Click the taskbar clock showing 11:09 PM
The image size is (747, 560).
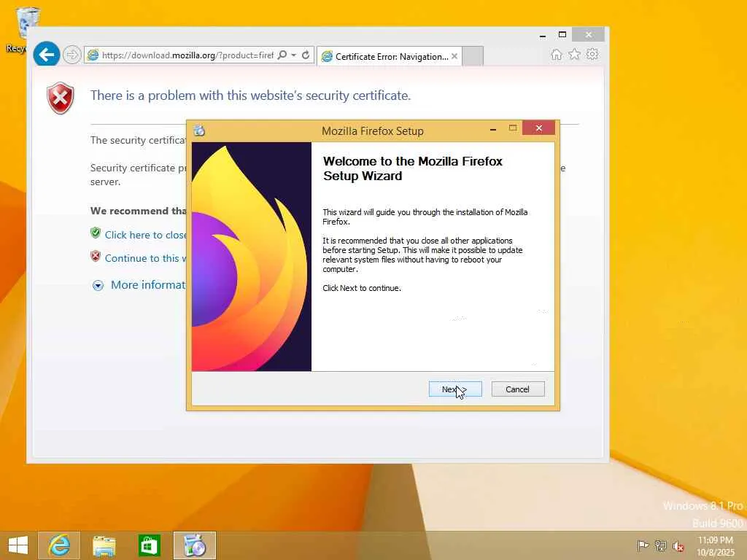click(715, 545)
